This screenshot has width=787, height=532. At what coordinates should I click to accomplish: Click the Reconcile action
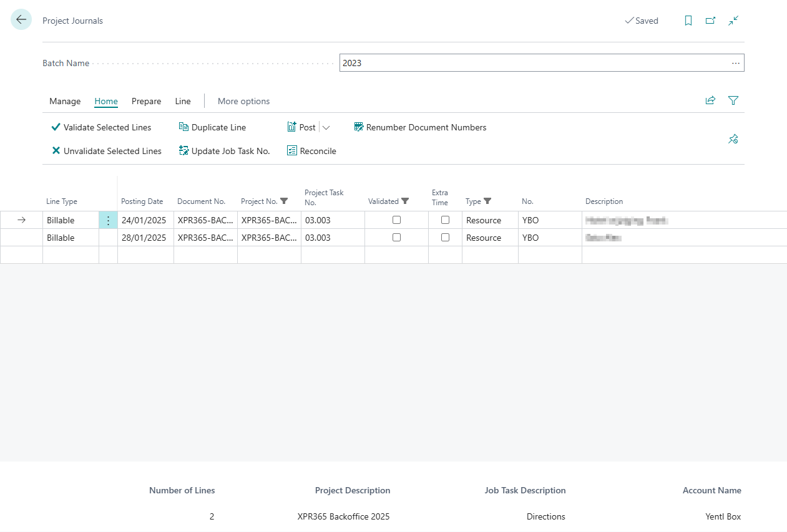pyautogui.click(x=311, y=151)
